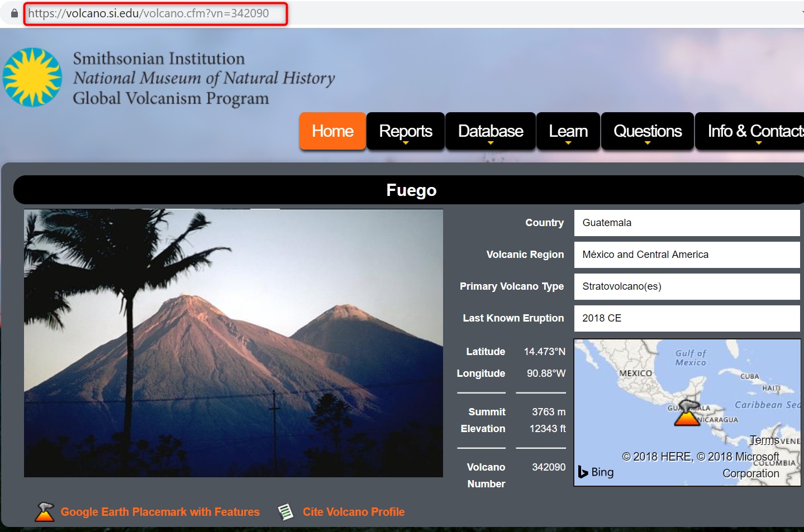This screenshot has width=804, height=532.
Task: Open the Google Earth Placemark with Features link
Action: tap(160, 511)
